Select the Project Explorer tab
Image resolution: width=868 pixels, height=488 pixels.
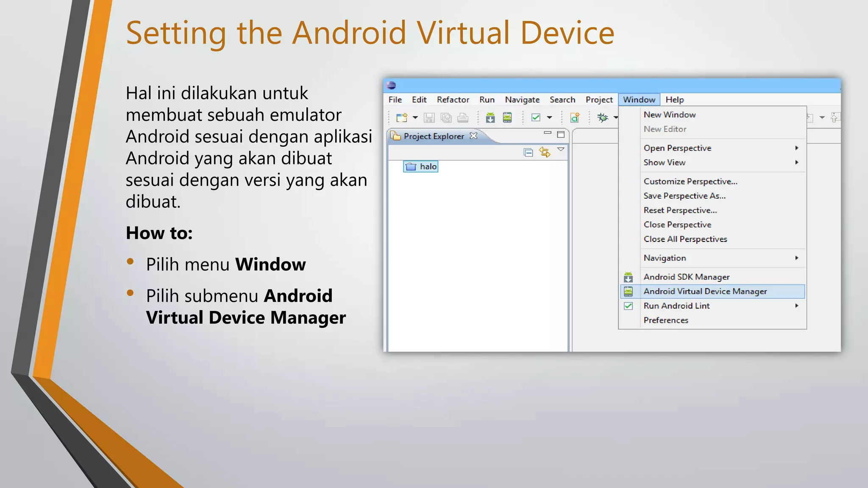click(433, 136)
